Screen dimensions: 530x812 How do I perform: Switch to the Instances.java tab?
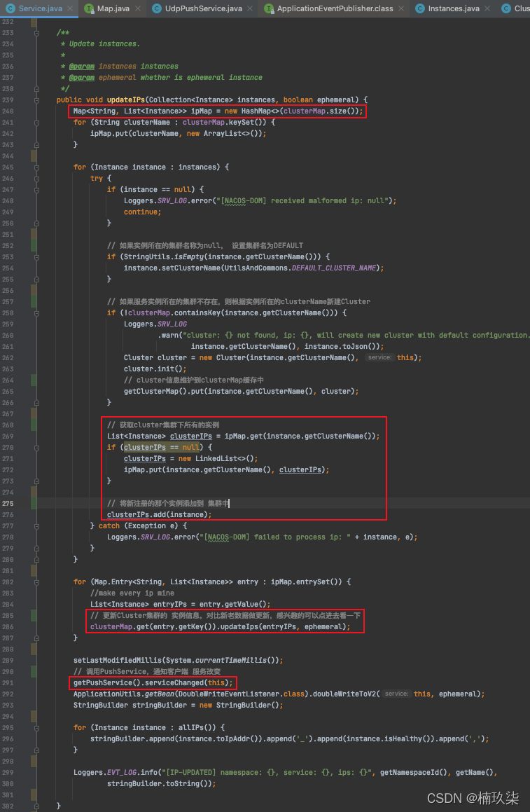tap(454, 8)
